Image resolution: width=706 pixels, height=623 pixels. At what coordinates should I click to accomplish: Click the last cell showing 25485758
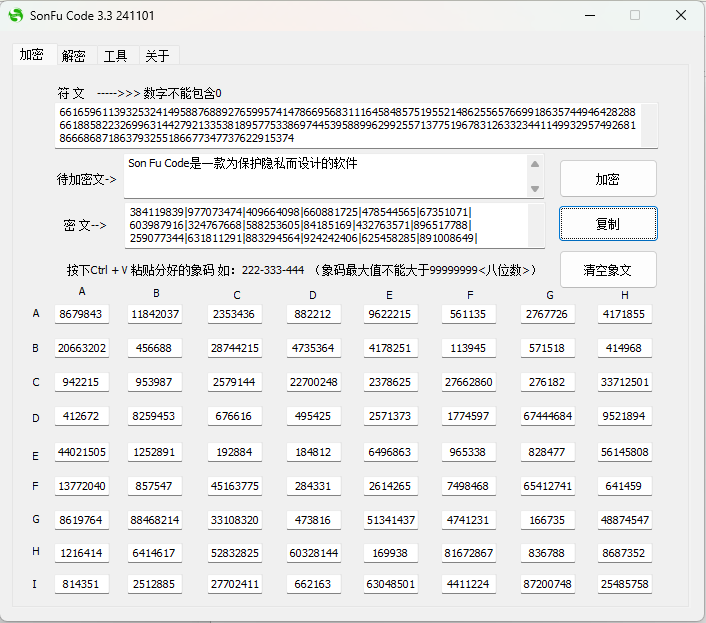[x=625, y=584]
